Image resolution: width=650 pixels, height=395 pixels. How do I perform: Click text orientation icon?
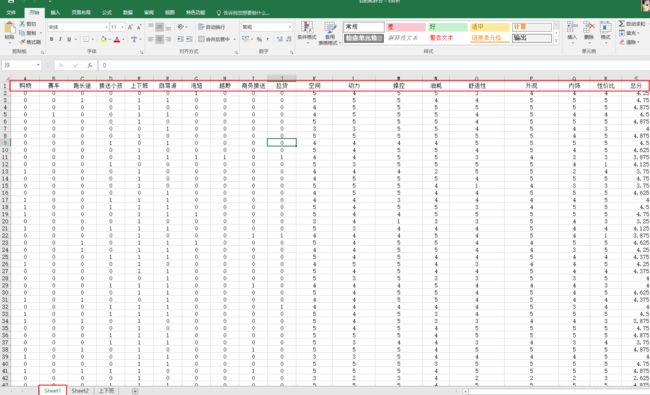coord(181,27)
